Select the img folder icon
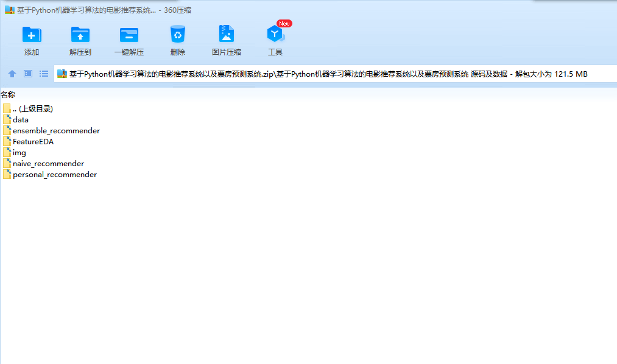Image resolution: width=617 pixels, height=364 pixels. coord(7,153)
